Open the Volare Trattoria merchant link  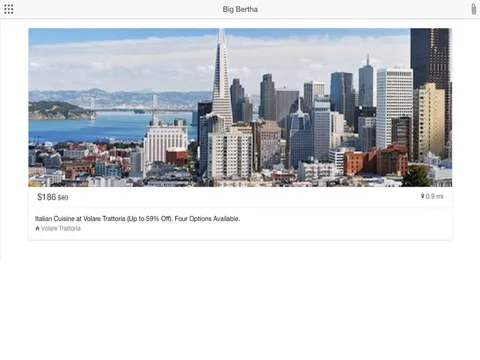point(61,228)
